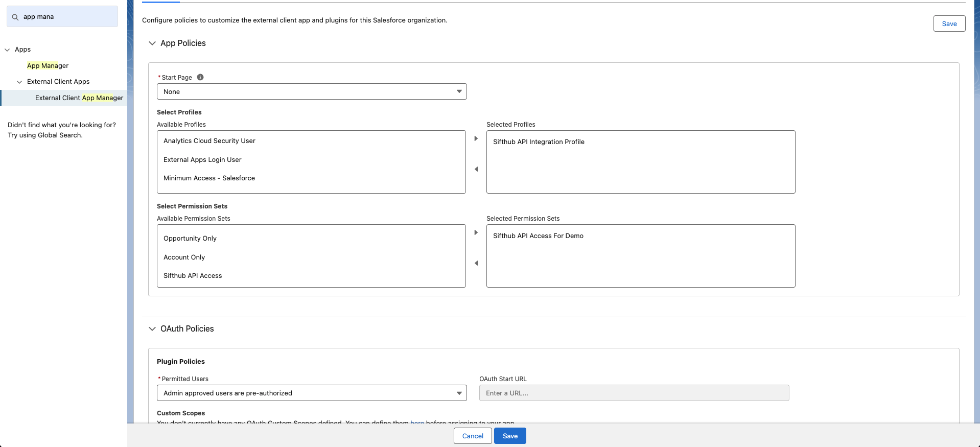This screenshot has width=980, height=447.
Task: Select Analytics Cloud Security User profile
Action: pos(209,141)
